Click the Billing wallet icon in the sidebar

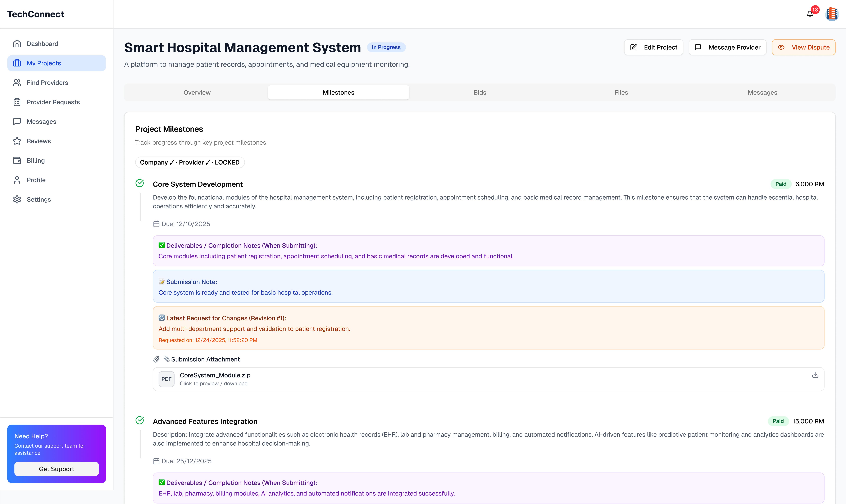[x=17, y=161]
